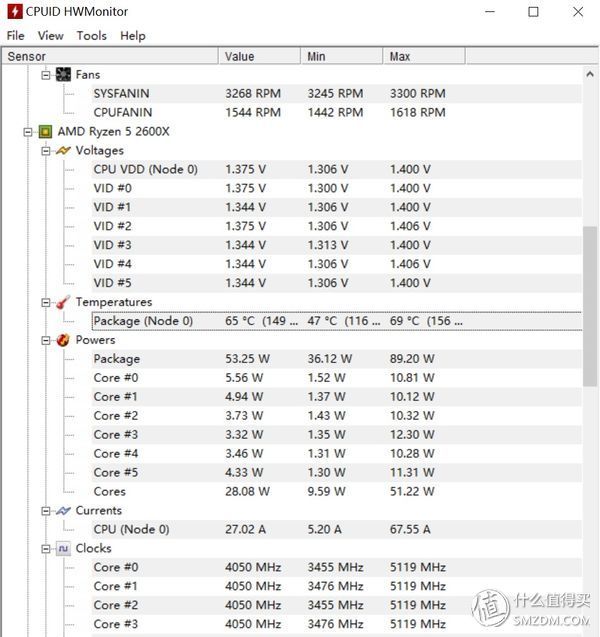Select the VID #1 row
Image resolution: width=600 pixels, height=637 pixels.
coord(337,207)
